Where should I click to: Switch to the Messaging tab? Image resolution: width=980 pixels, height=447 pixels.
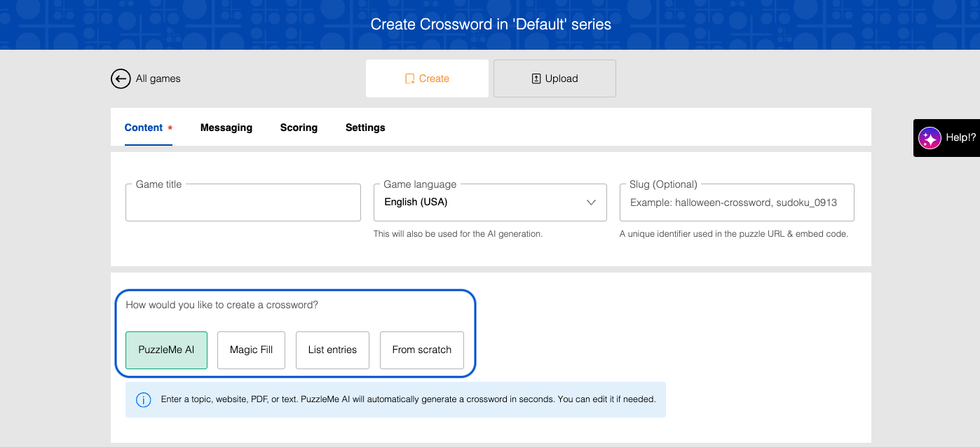tap(226, 128)
